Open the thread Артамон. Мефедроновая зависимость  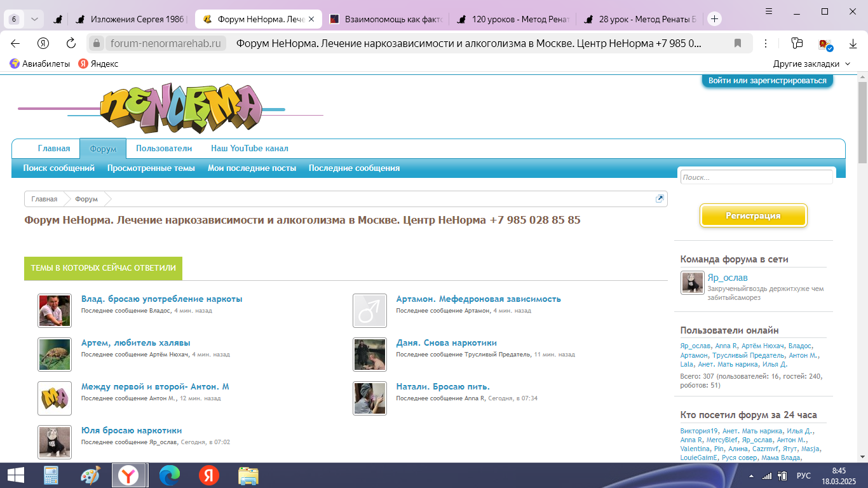point(478,299)
